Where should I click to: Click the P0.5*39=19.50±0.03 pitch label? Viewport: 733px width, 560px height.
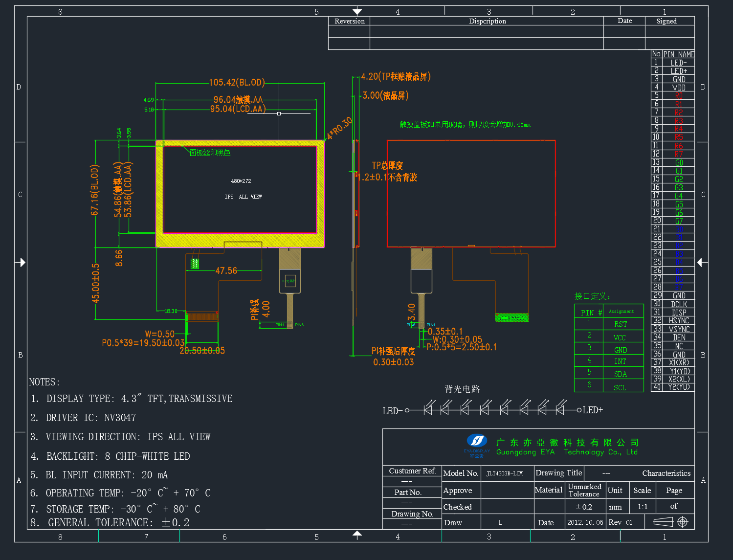pos(143,343)
